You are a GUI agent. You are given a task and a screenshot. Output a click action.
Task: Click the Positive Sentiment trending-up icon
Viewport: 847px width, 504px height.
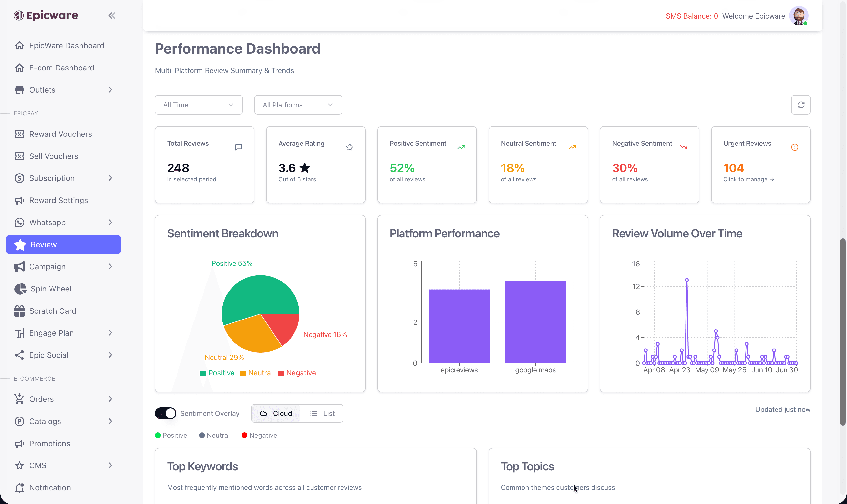461,147
